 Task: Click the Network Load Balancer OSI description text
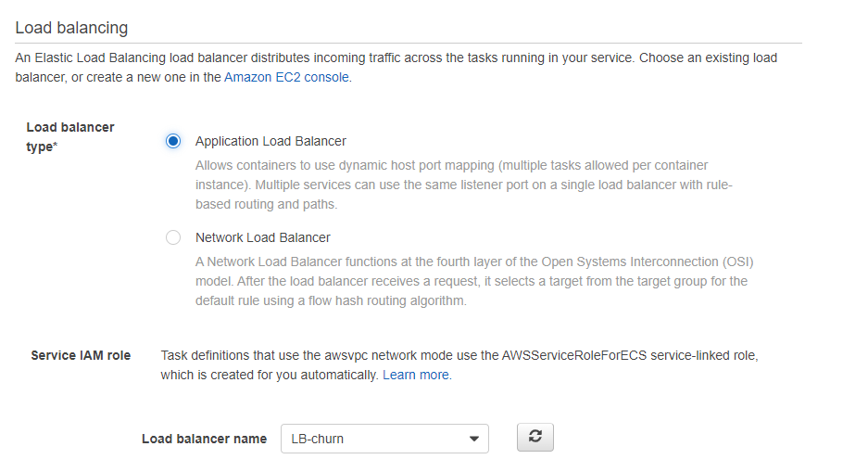(474, 281)
